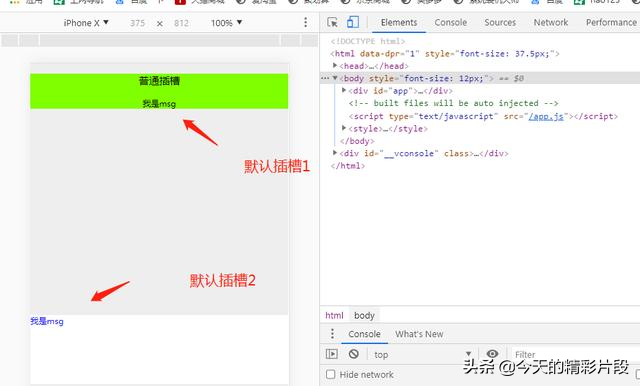Enable the Hide network checkbox

[331, 374]
